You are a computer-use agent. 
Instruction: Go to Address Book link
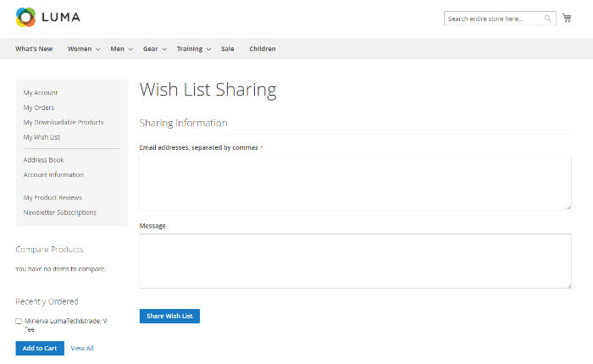coord(44,160)
